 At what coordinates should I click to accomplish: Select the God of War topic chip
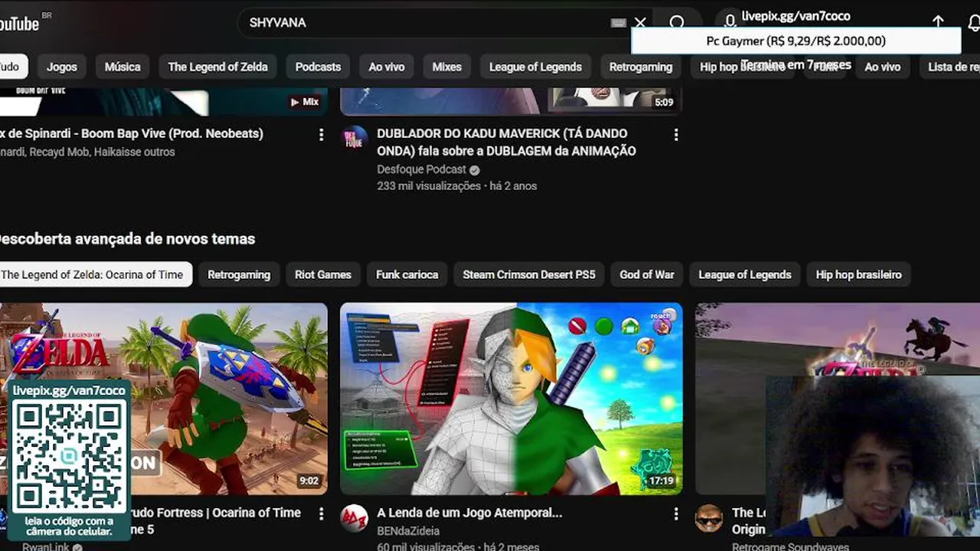click(x=647, y=275)
